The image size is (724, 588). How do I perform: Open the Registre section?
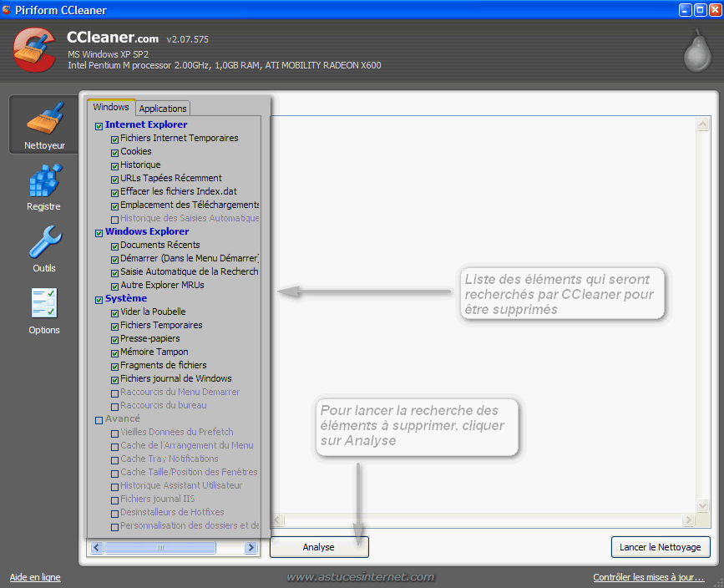44,188
